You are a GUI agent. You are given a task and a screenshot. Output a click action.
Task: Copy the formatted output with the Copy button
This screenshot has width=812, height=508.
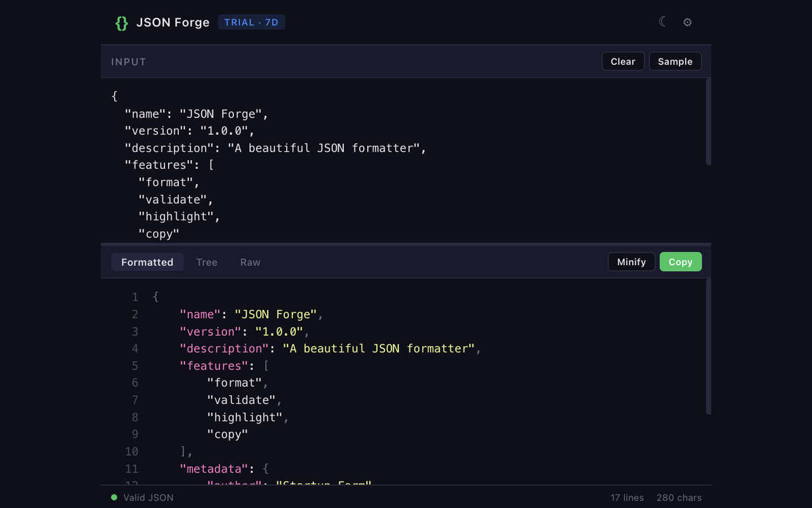click(x=681, y=262)
